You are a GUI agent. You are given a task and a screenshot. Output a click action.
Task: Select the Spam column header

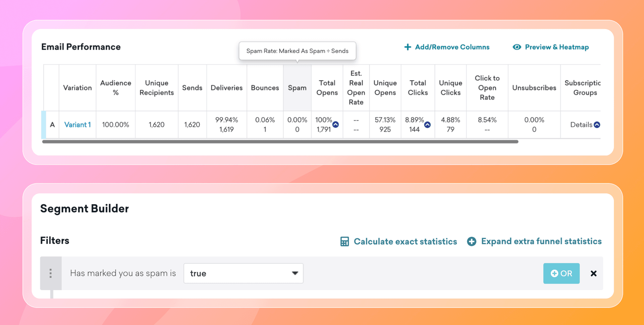pyautogui.click(x=297, y=88)
